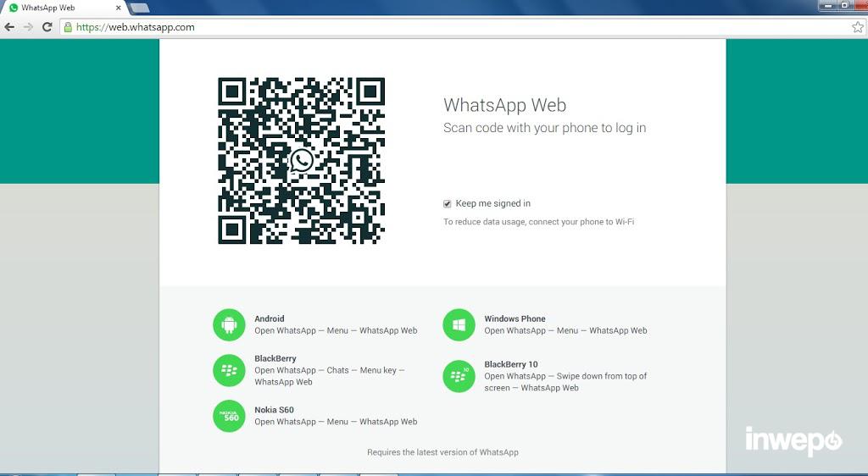Click 'To reduce data usage' Wi-Fi note
The height and width of the screenshot is (476, 868).
coord(538,222)
